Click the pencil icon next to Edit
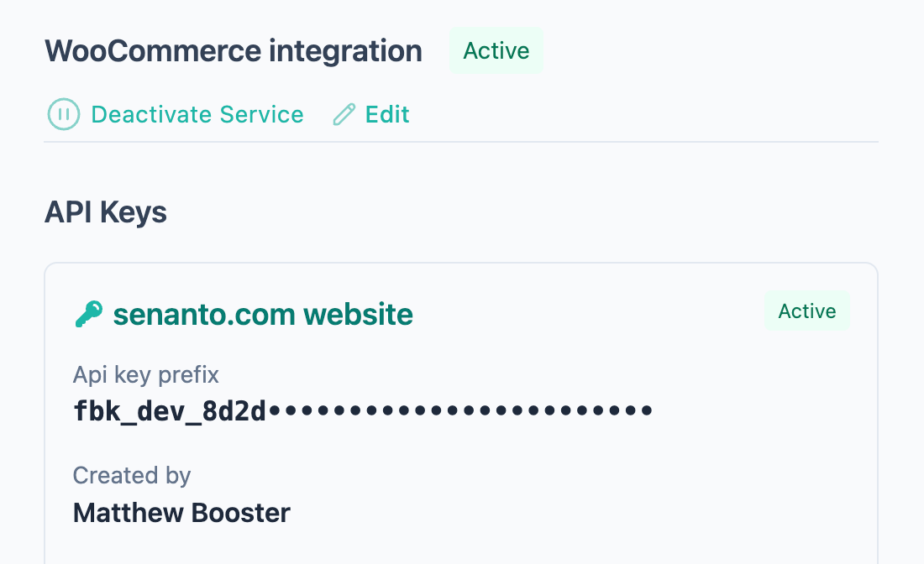924x564 pixels. (344, 114)
